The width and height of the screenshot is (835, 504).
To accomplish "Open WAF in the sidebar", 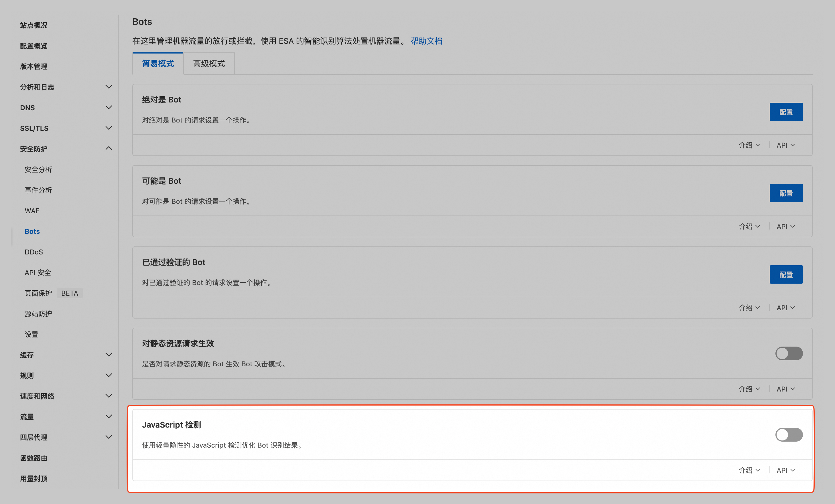I will pos(32,211).
